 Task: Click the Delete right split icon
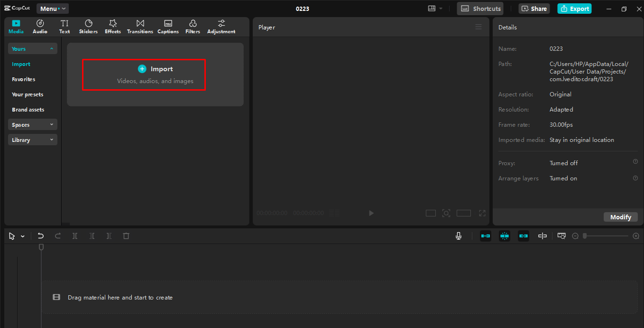pyautogui.click(x=109, y=236)
